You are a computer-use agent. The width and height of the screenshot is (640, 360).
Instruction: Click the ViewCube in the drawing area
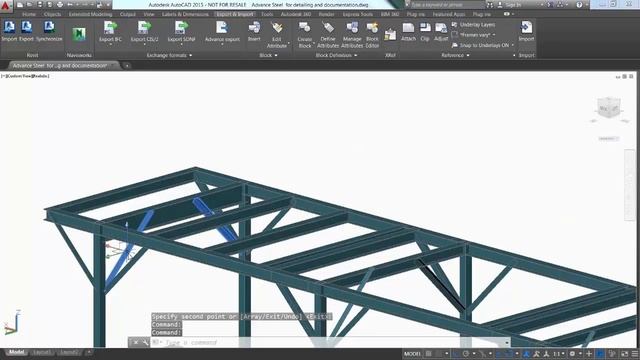pos(609,107)
